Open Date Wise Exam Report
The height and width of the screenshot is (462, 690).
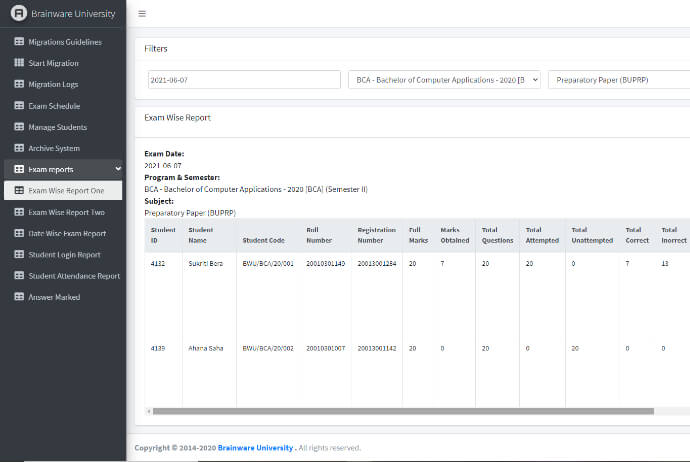point(67,233)
